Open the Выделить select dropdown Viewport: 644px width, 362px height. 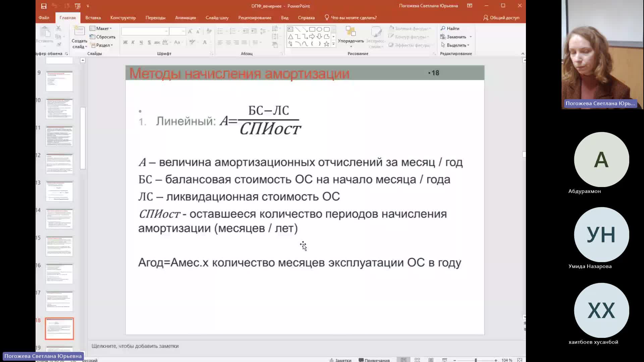point(455,45)
